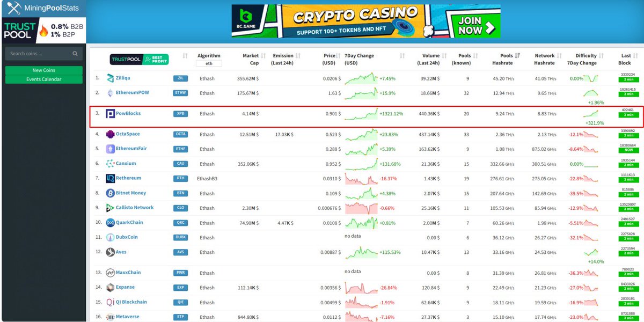The width and height of the screenshot is (644, 322).
Task: Click 17.03K emission value in OctaSpace row
Action: pyautogui.click(x=284, y=134)
